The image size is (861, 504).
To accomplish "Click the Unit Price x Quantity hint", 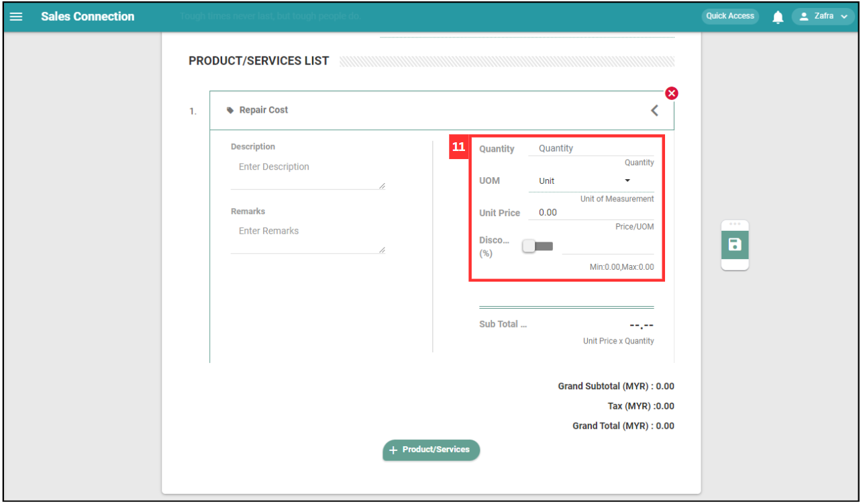I will [x=619, y=341].
